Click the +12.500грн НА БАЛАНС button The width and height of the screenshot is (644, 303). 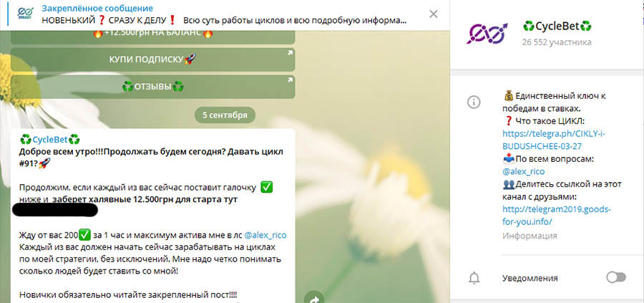pyautogui.click(x=153, y=37)
